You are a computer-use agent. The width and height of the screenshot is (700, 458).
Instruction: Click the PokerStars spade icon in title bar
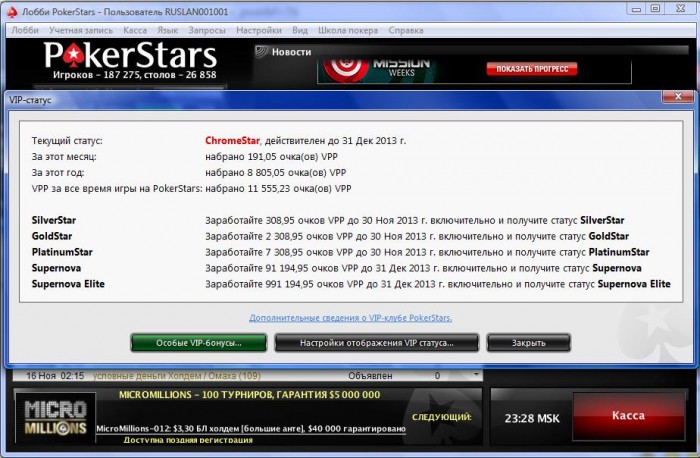point(12,12)
